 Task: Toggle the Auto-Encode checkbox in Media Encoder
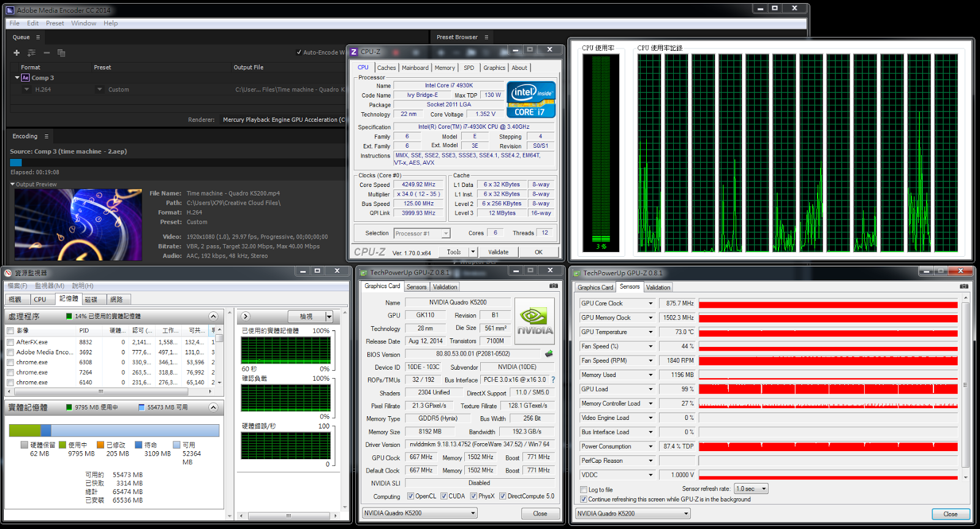click(x=299, y=52)
